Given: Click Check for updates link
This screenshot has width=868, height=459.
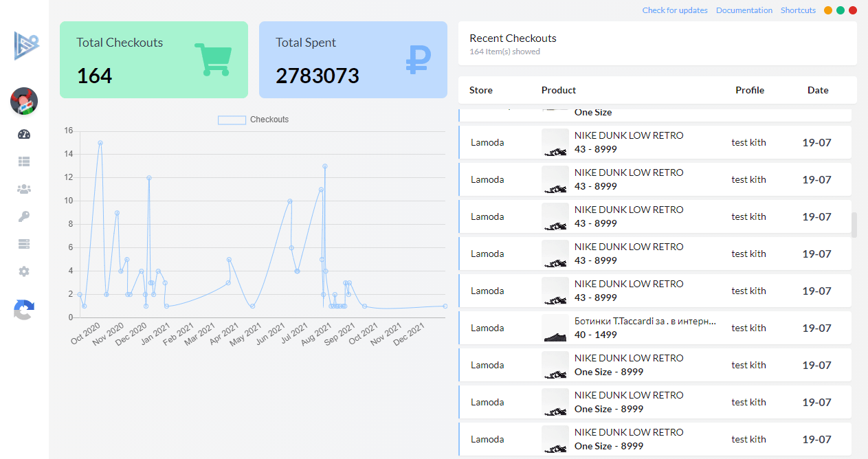Looking at the screenshot, I should click(x=675, y=10).
